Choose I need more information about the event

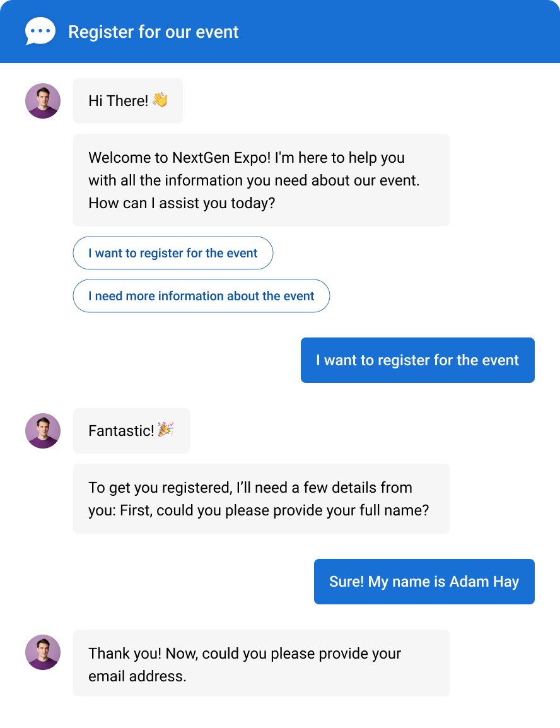201,296
